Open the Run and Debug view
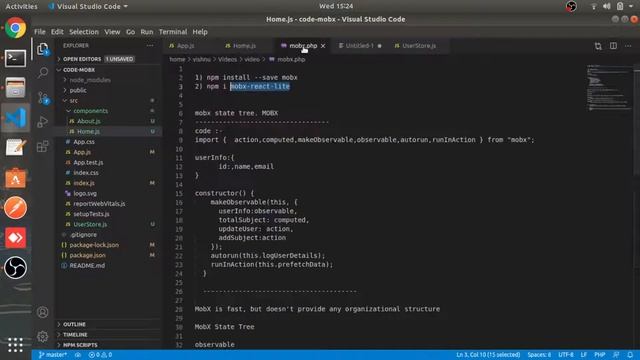 tap(43, 122)
